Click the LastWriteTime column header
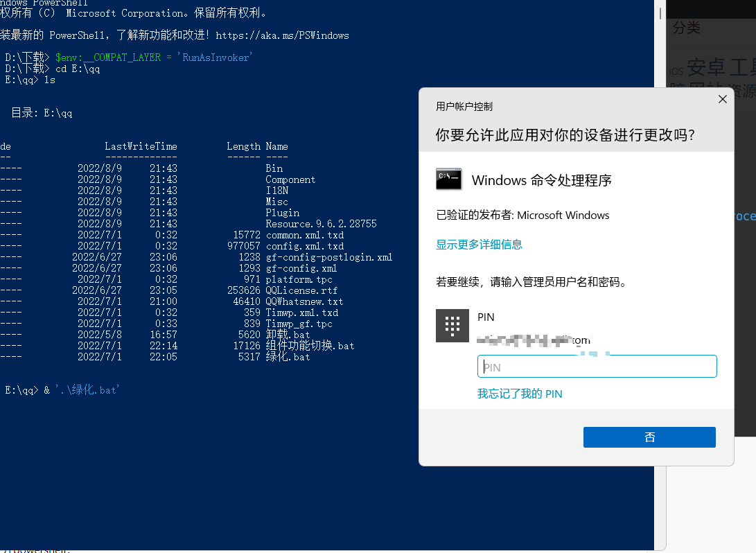The height and width of the screenshot is (553, 756). (x=141, y=146)
